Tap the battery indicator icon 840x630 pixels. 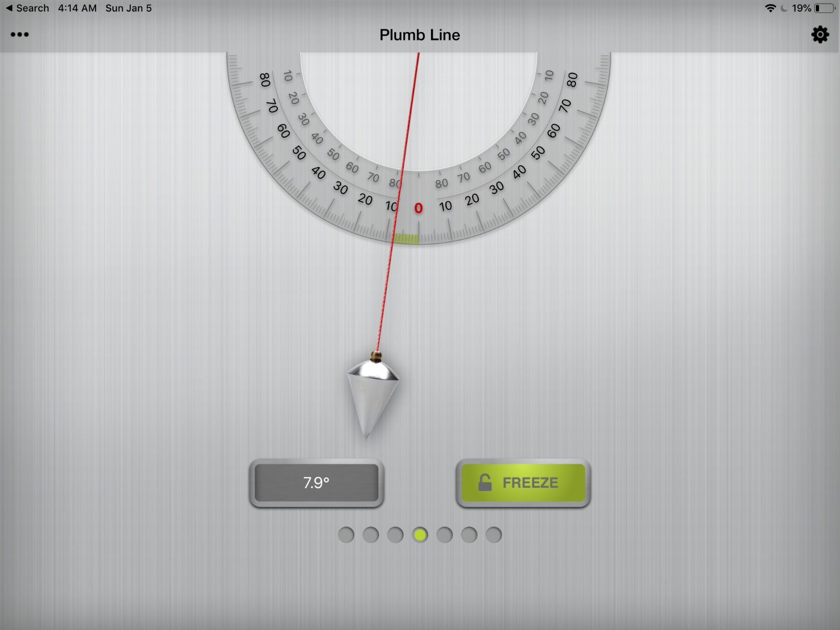[x=824, y=8]
